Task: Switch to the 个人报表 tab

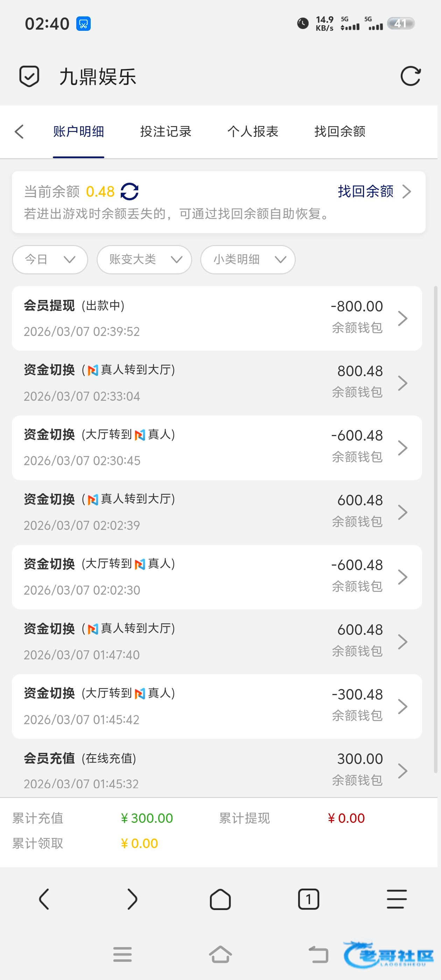Action: tap(253, 132)
